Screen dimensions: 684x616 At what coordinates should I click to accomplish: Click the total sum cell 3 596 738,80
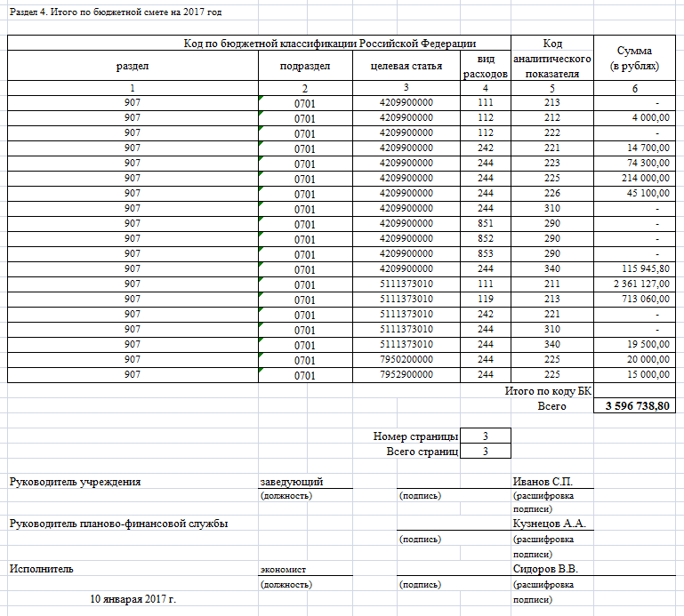[x=635, y=406]
